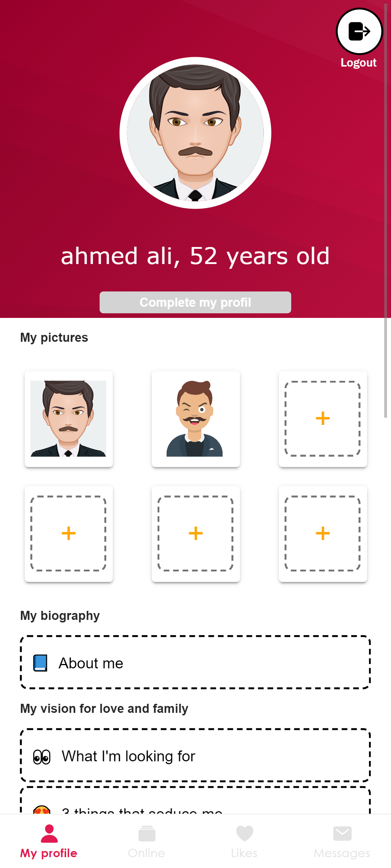Click the heart-eyes emoji icon

click(42, 810)
